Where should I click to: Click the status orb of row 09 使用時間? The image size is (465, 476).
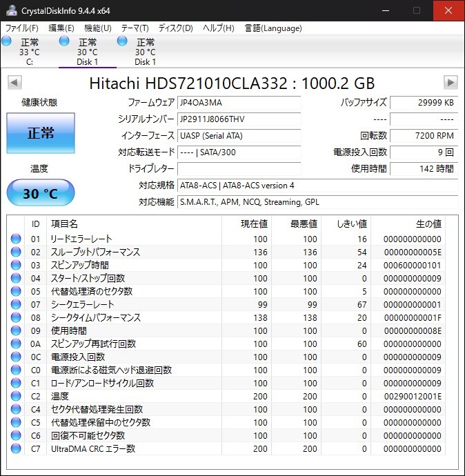(x=16, y=330)
